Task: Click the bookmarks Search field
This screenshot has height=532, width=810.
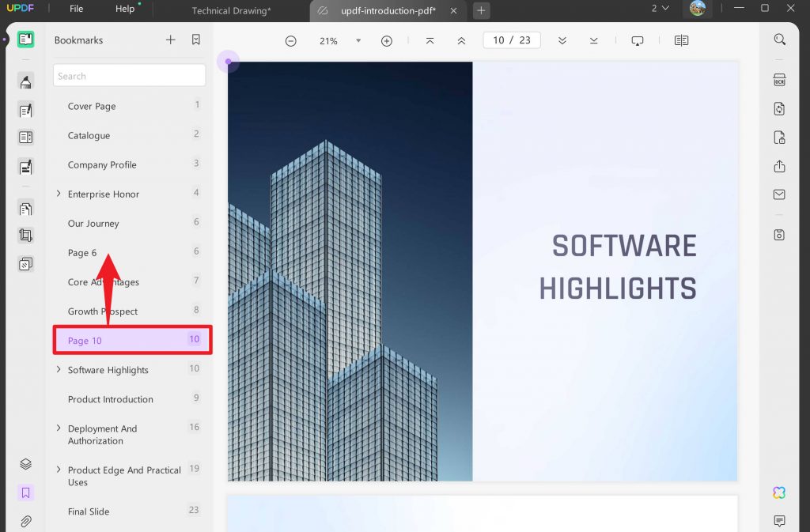Action: (x=129, y=76)
